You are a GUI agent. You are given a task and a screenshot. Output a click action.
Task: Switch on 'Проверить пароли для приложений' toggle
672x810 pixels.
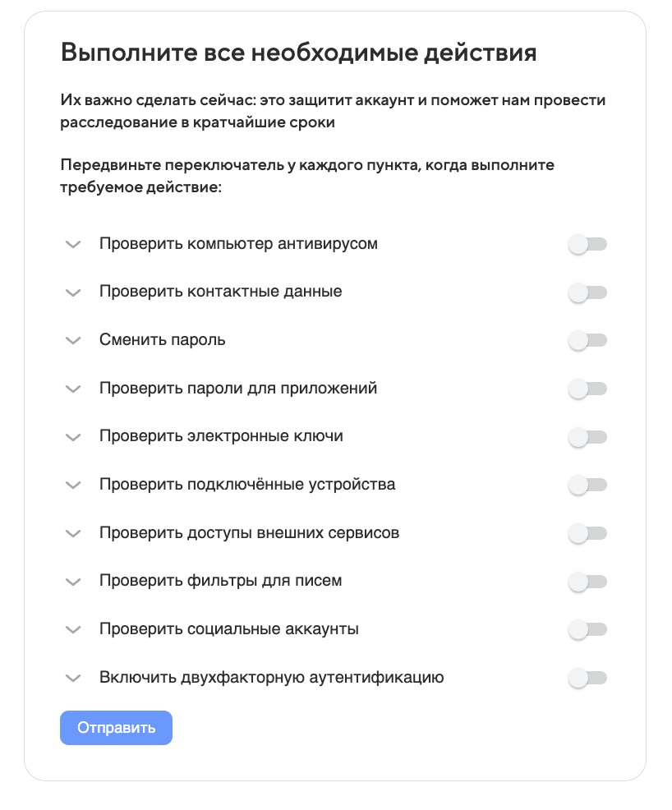[x=587, y=389]
